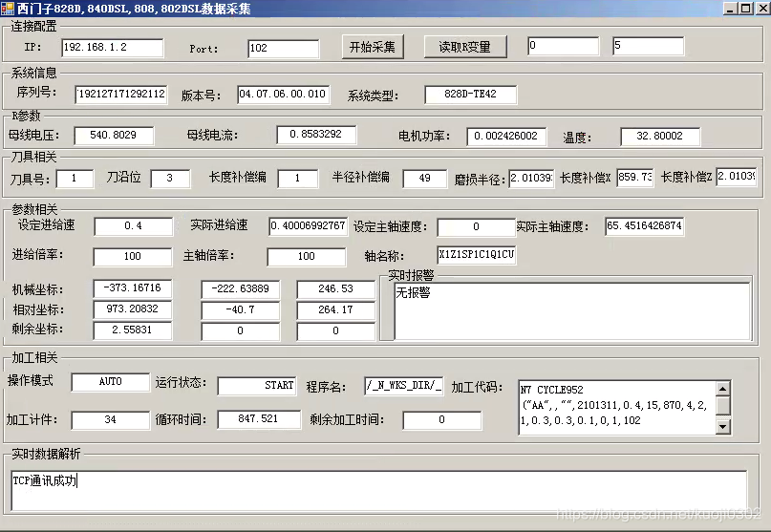Click the 设定主轴速度 field
The height and width of the screenshot is (532, 771).
(477, 227)
